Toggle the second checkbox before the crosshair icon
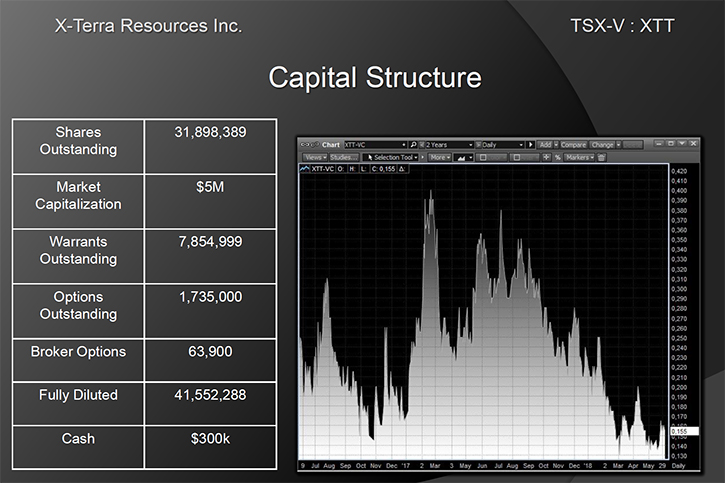Viewport: 725px width, 483px height. click(516, 157)
